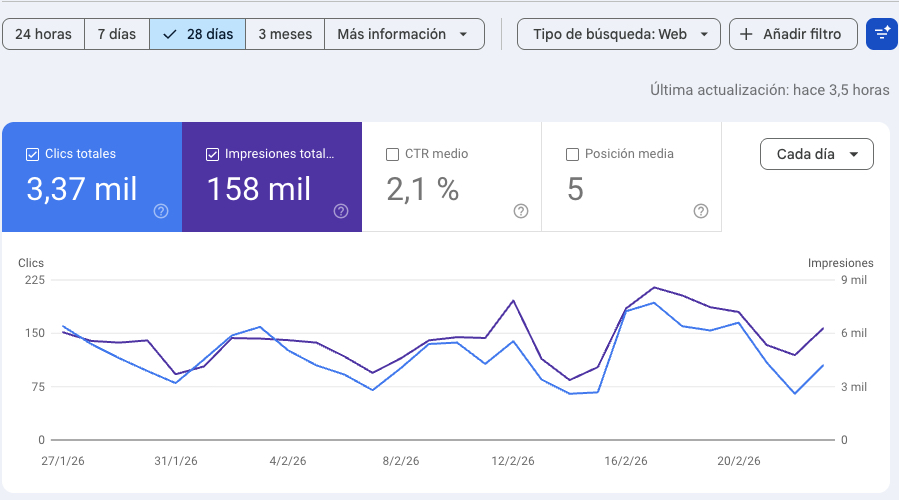Click help icon on CTR medio card
This screenshot has width=899, height=500.
(521, 211)
